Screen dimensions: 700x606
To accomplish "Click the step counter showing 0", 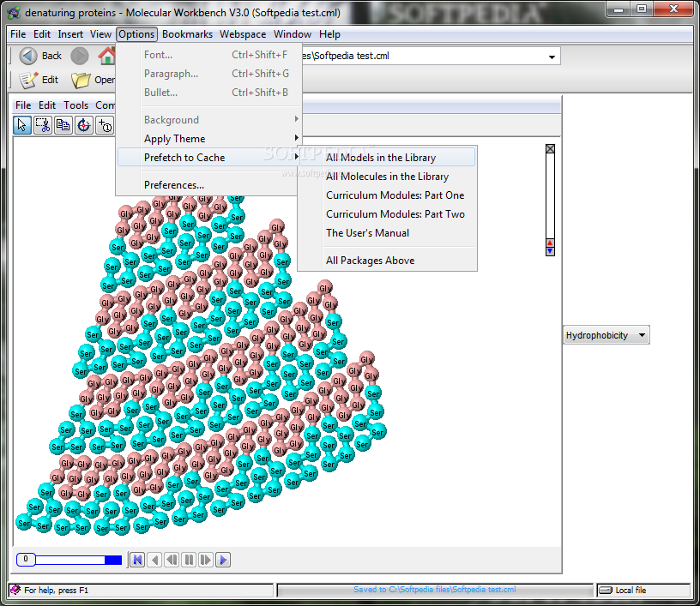I will coord(26,559).
